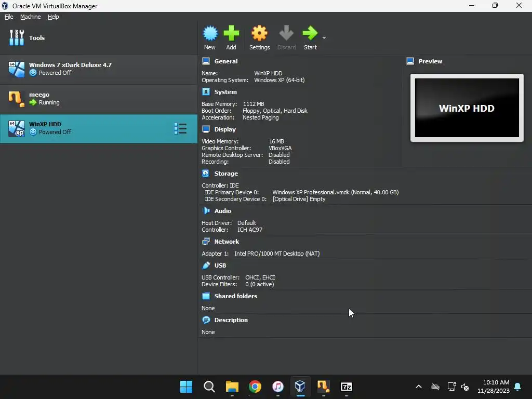The height and width of the screenshot is (399, 532).
Task: Click the General section icon
Action: [x=206, y=61]
